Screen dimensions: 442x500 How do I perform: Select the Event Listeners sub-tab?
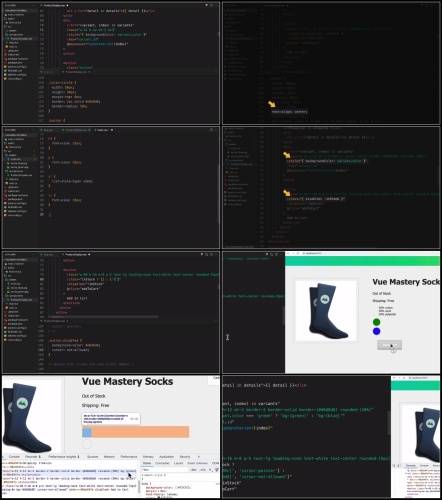point(197,463)
